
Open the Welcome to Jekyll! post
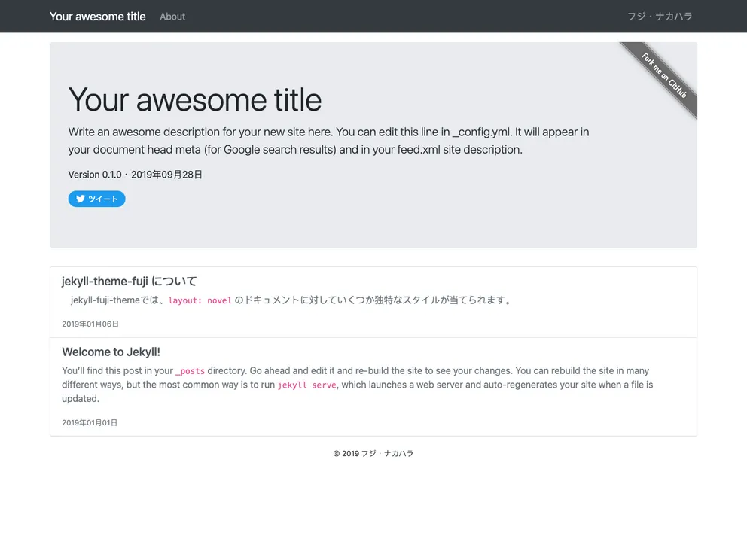(x=111, y=352)
